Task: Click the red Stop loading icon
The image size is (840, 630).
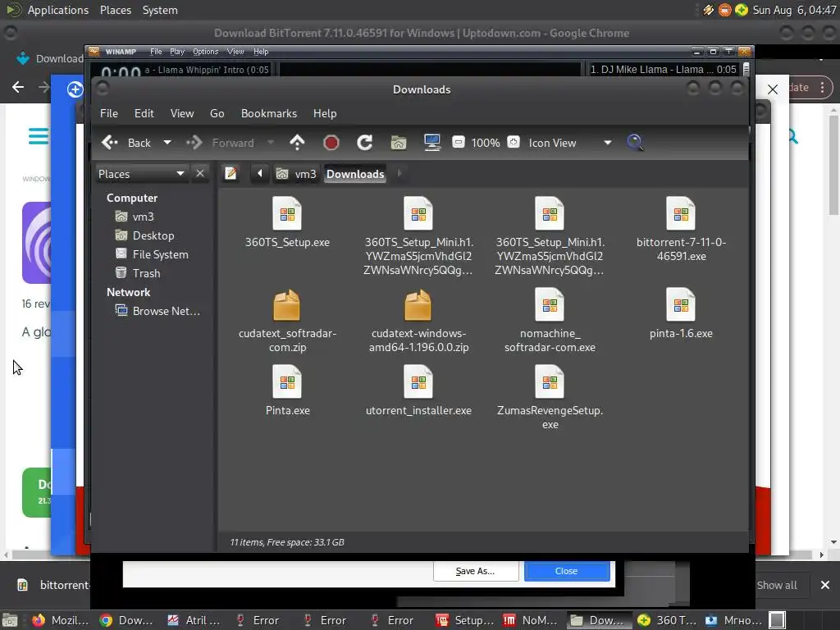Action: click(331, 143)
